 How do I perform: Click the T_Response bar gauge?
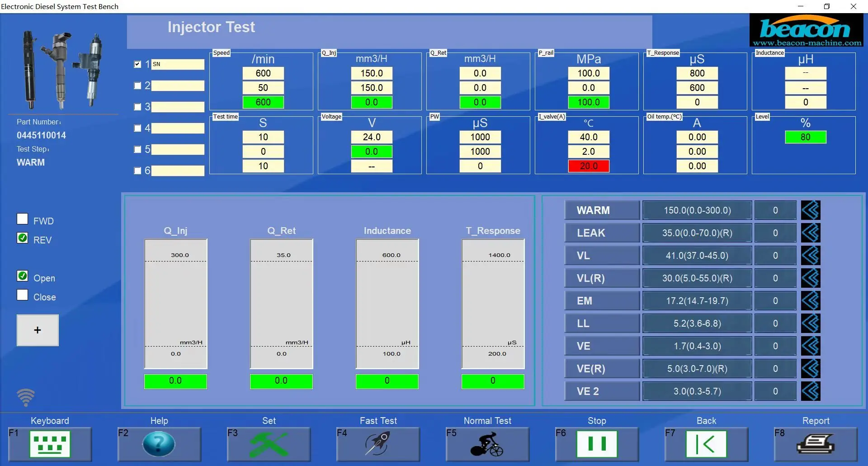[x=493, y=304]
